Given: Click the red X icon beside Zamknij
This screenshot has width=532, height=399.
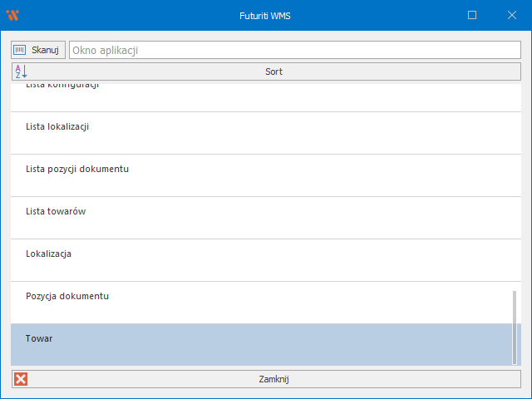Looking at the screenshot, I should tap(21, 379).
